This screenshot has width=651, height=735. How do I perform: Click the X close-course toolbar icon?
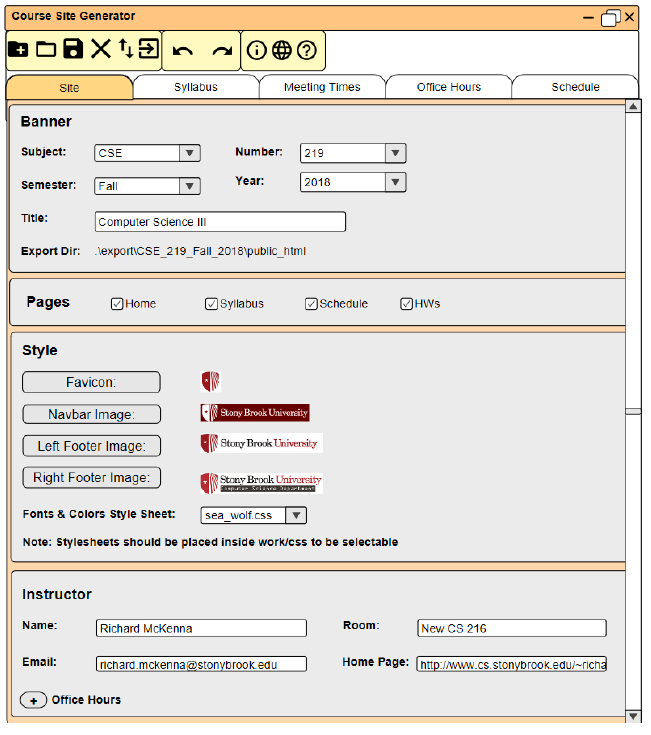click(101, 49)
